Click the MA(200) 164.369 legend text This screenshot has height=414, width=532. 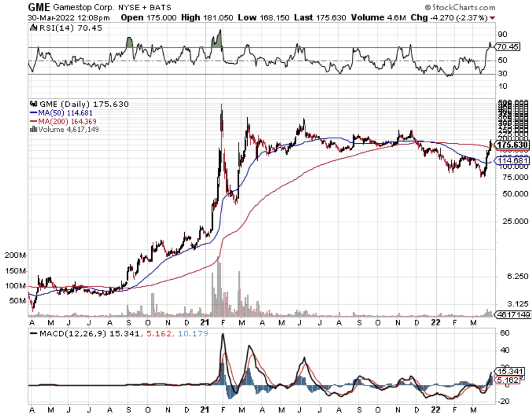pos(67,121)
